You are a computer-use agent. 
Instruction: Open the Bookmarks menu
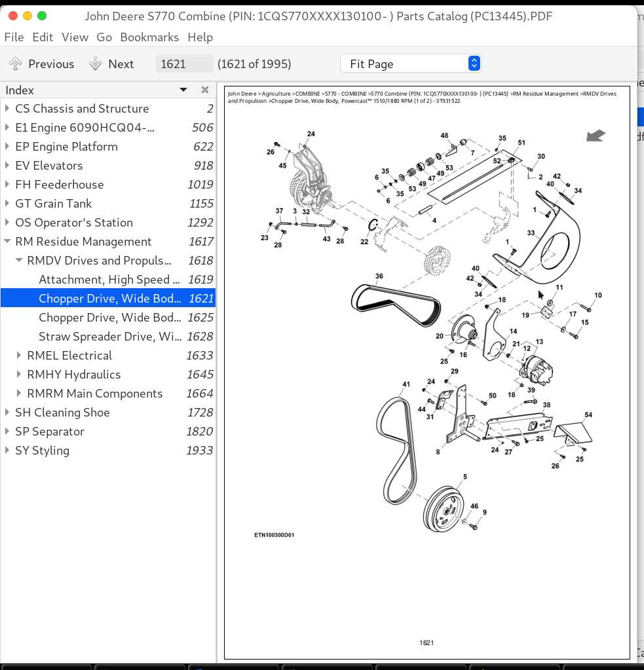[149, 37]
